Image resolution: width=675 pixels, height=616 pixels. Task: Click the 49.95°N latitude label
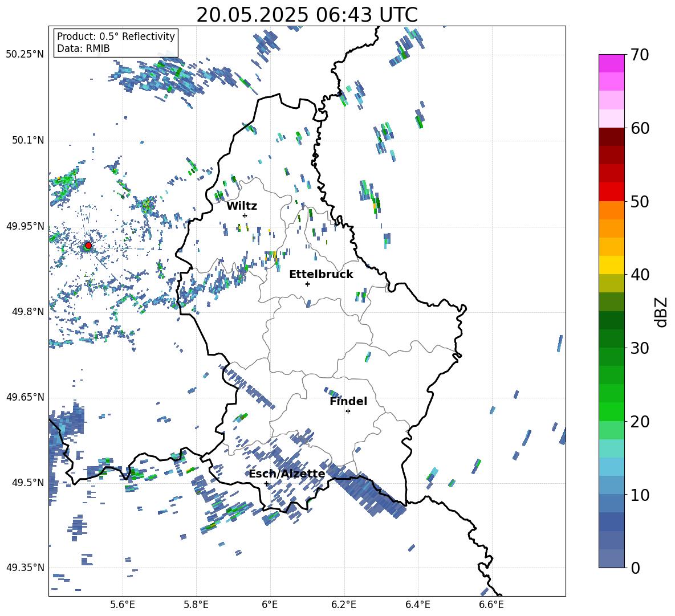point(25,226)
